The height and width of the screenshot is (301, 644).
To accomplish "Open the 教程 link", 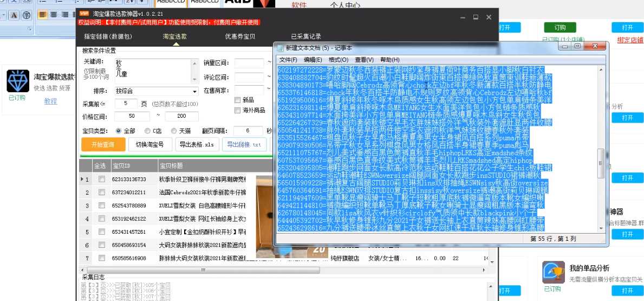I will tap(50, 101).
